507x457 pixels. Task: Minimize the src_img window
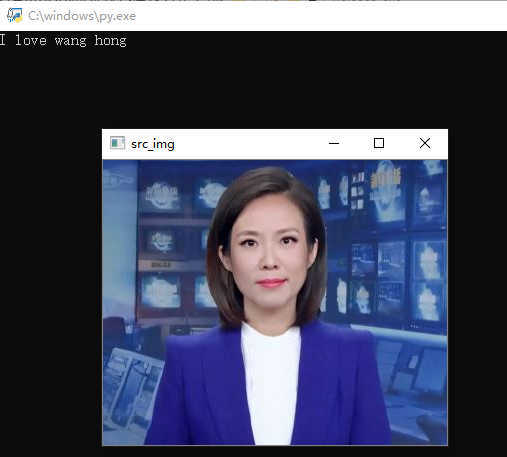point(334,144)
